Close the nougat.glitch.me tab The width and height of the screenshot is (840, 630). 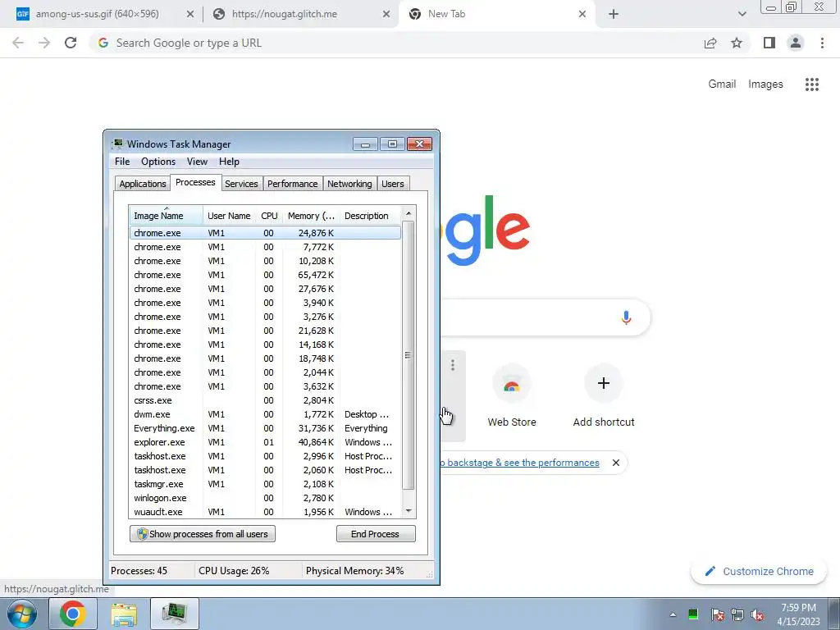click(x=386, y=14)
